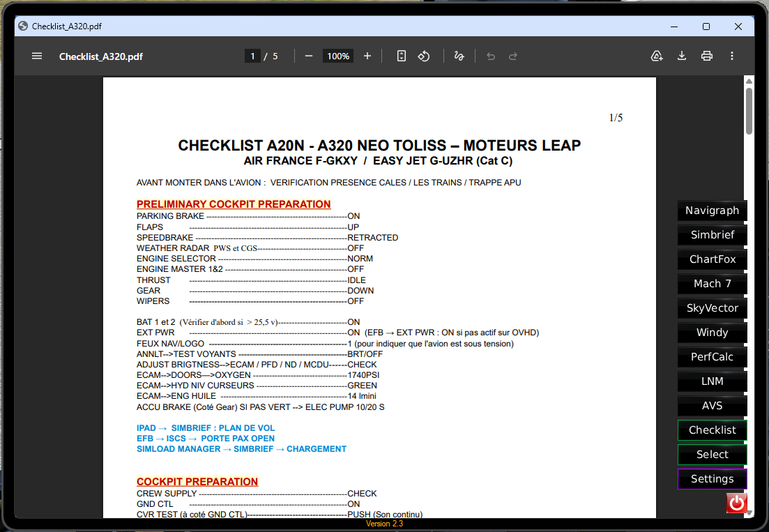Click the vertical scrollbar thumb
The height and width of the screenshot is (532, 769).
(x=749, y=110)
